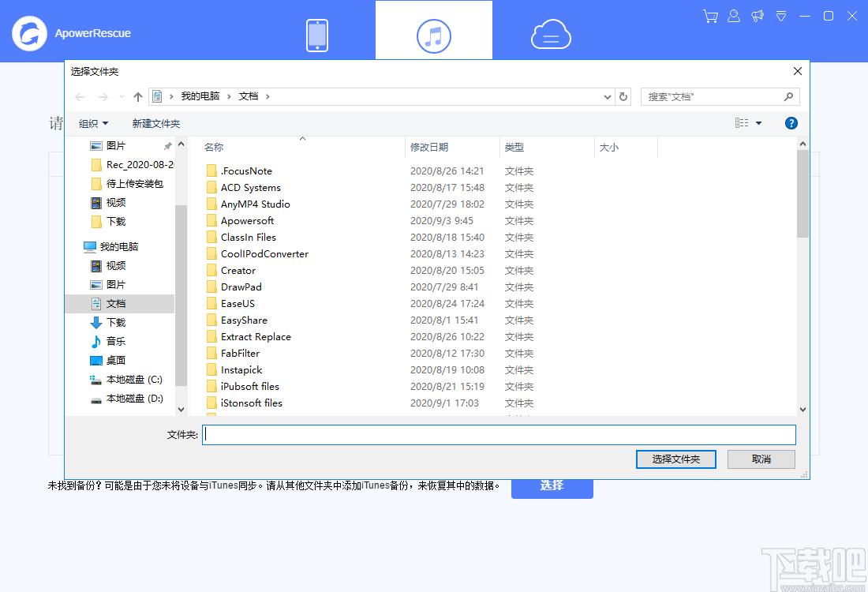868x592 pixels.
Task: Select the Creator folder
Action: [231, 271]
